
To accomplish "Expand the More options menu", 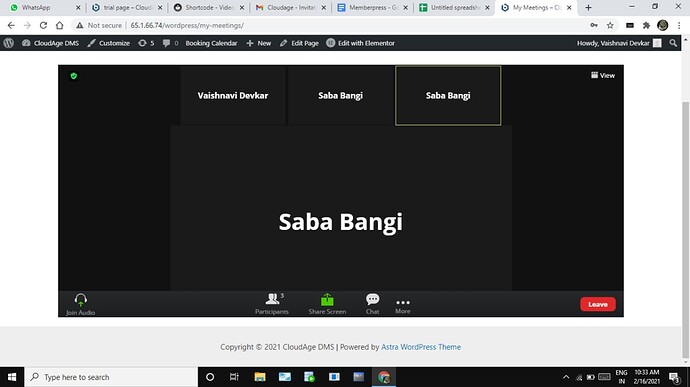I will coord(403,306).
